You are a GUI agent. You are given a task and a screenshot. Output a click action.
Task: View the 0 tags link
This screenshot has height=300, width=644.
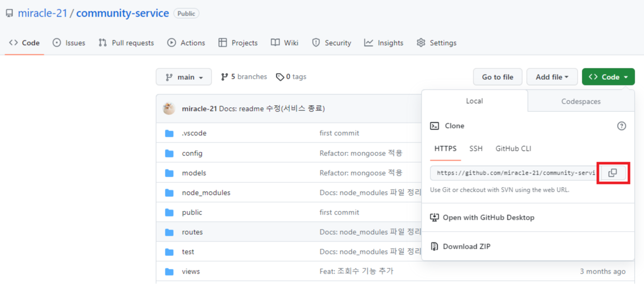(291, 77)
